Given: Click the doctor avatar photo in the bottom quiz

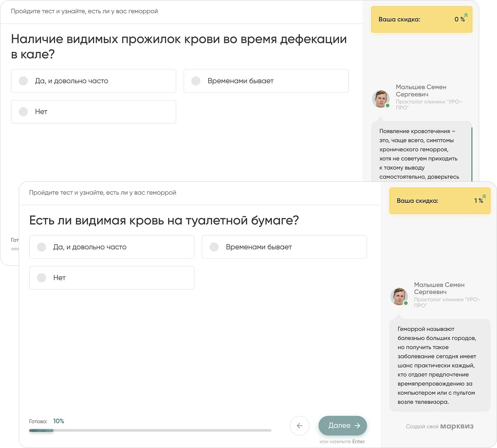Looking at the screenshot, I should [399, 297].
